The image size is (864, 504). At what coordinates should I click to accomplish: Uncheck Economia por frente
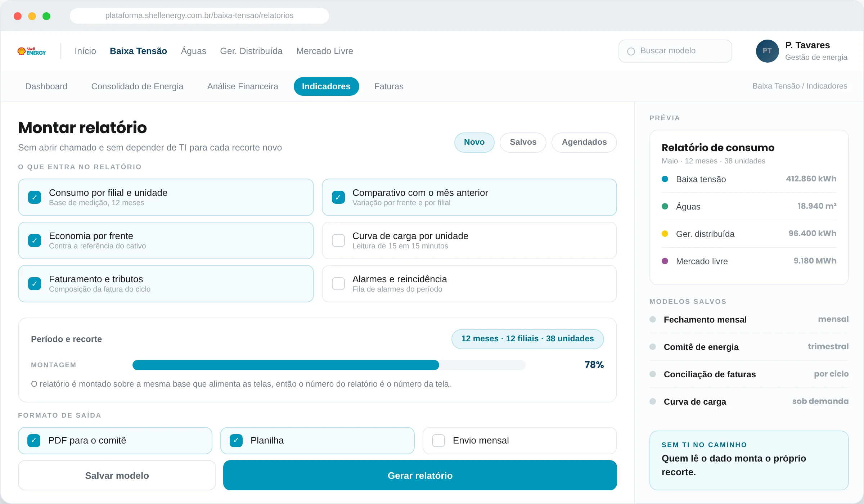pyautogui.click(x=35, y=240)
